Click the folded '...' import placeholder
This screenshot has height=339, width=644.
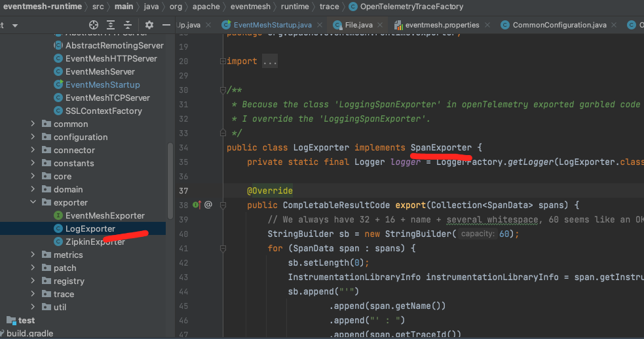(x=270, y=61)
